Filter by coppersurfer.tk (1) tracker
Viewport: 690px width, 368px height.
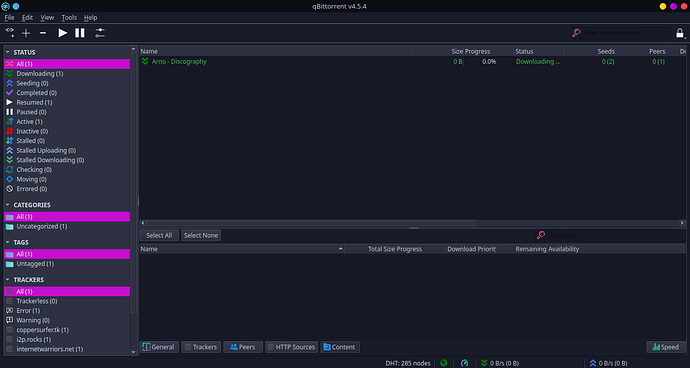tap(67, 330)
